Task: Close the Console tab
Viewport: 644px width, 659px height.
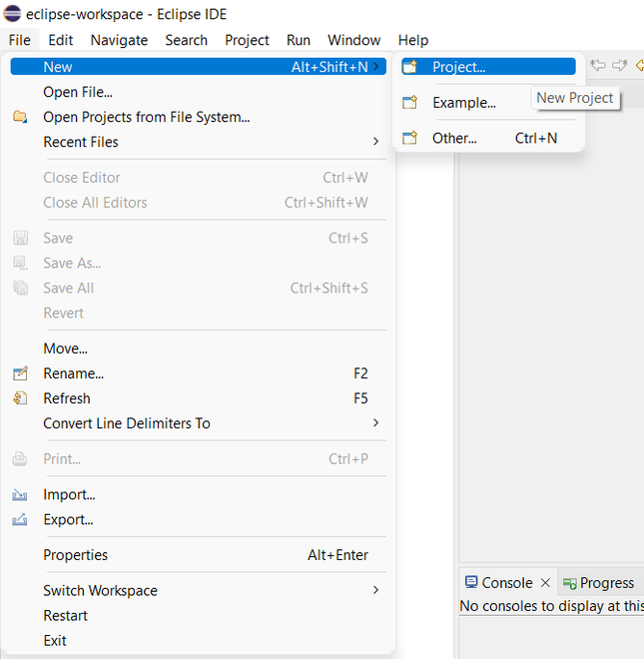Action: pos(545,583)
